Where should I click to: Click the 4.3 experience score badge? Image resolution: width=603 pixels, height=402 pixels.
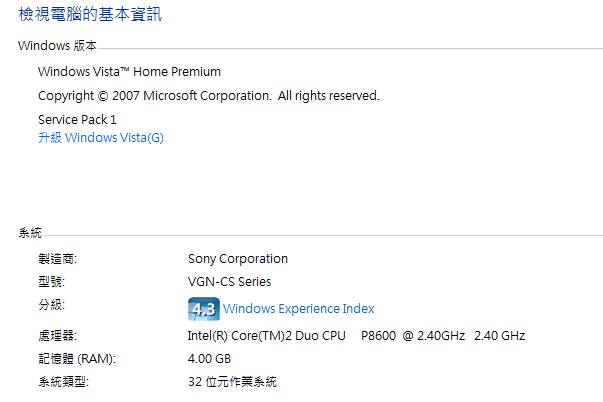(204, 309)
